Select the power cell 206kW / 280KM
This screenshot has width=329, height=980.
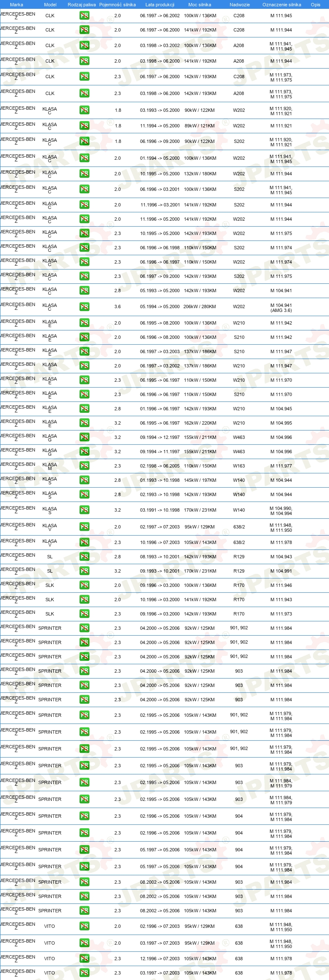200,306
